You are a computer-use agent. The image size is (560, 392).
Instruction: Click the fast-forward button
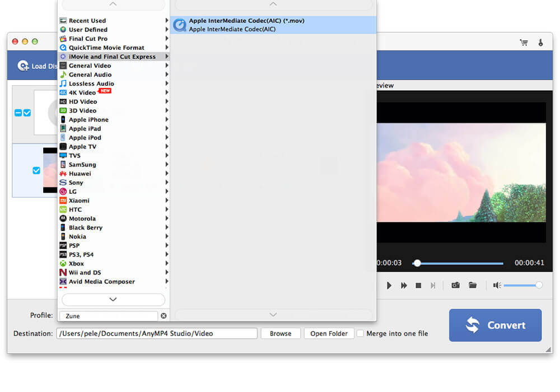(x=404, y=285)
